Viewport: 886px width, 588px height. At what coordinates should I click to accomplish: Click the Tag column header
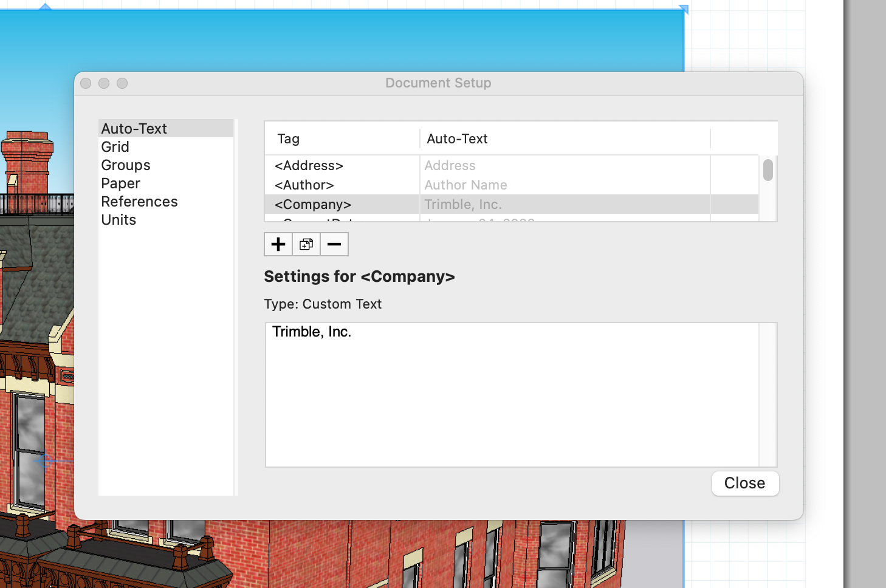pos(288,138)
